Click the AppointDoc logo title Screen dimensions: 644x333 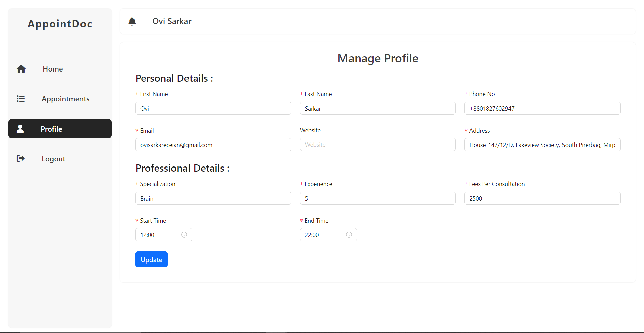point(60,23)
